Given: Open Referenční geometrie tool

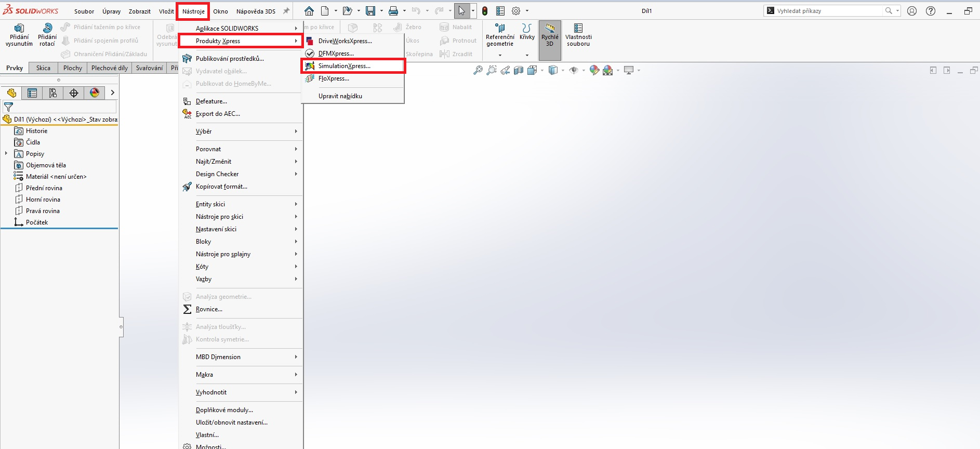Looking at the screenshot, I should click(500, 35).
